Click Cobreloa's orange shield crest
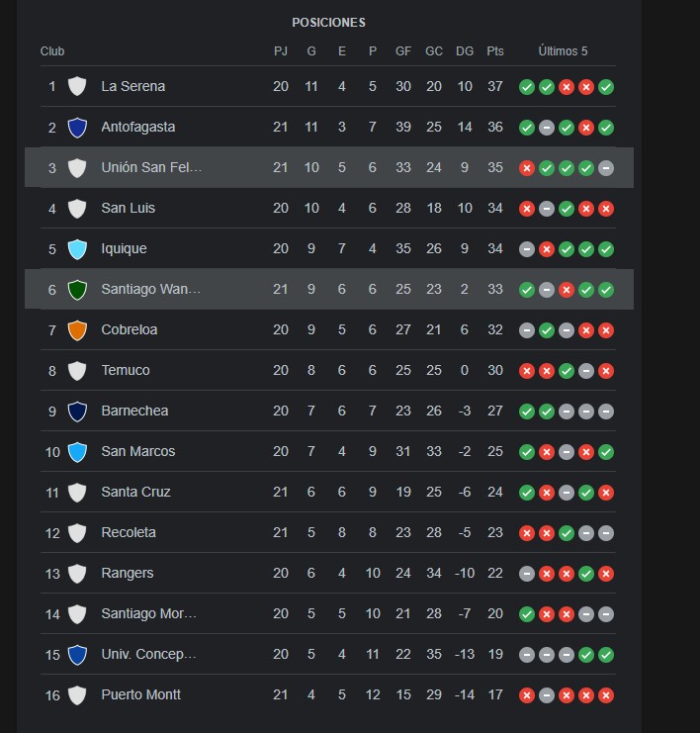This screenshot has height=733, width=700. [x=77, y=330]
